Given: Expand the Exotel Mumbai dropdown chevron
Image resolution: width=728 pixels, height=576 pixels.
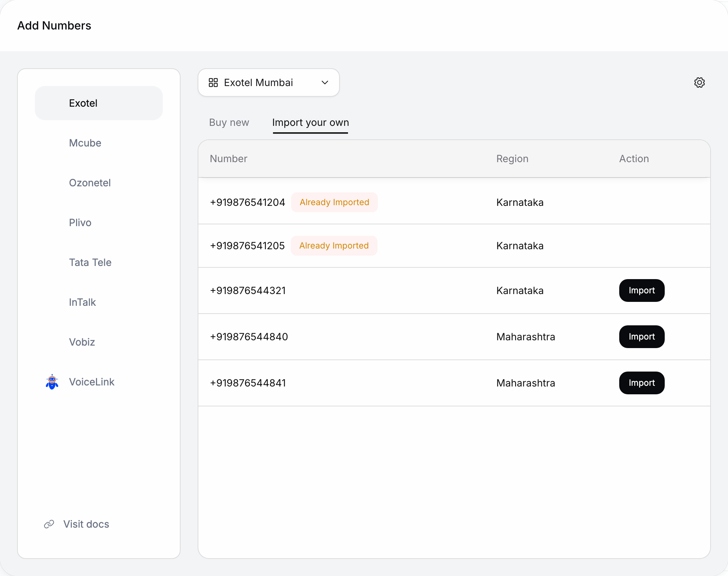Looking at the screenshot, I should pos(325,82).
